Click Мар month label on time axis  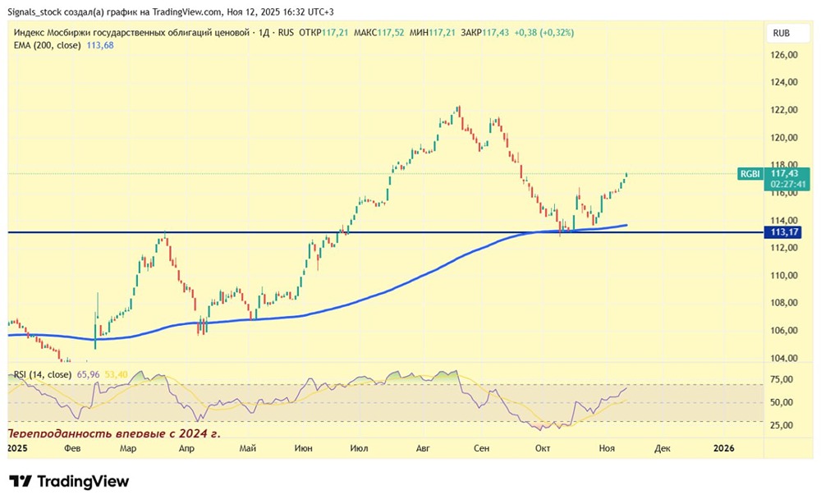129,448
